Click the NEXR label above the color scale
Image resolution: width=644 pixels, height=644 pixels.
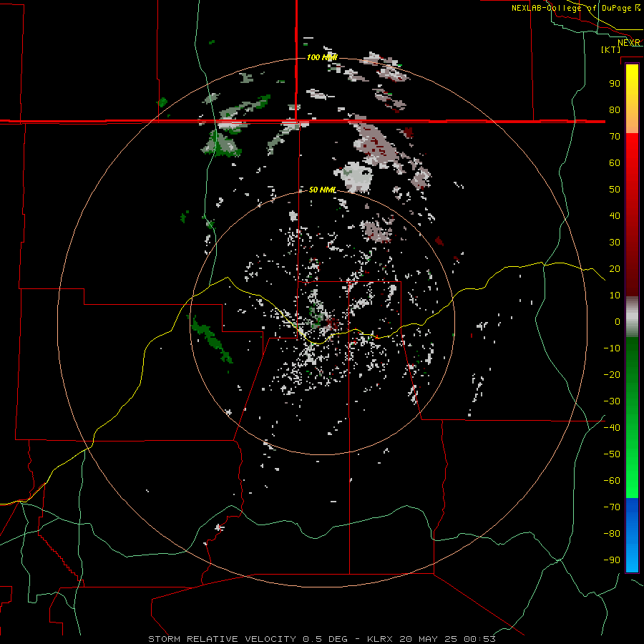pos(629,43)
